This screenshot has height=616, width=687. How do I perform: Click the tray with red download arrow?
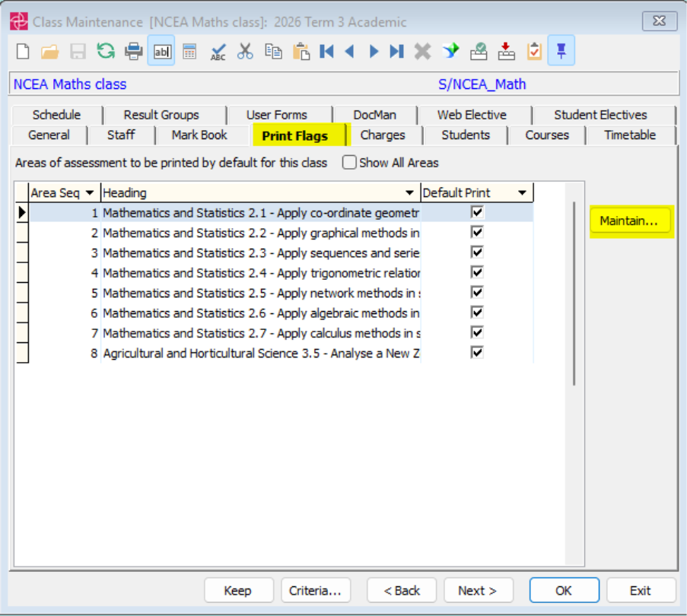click(506, 51)
